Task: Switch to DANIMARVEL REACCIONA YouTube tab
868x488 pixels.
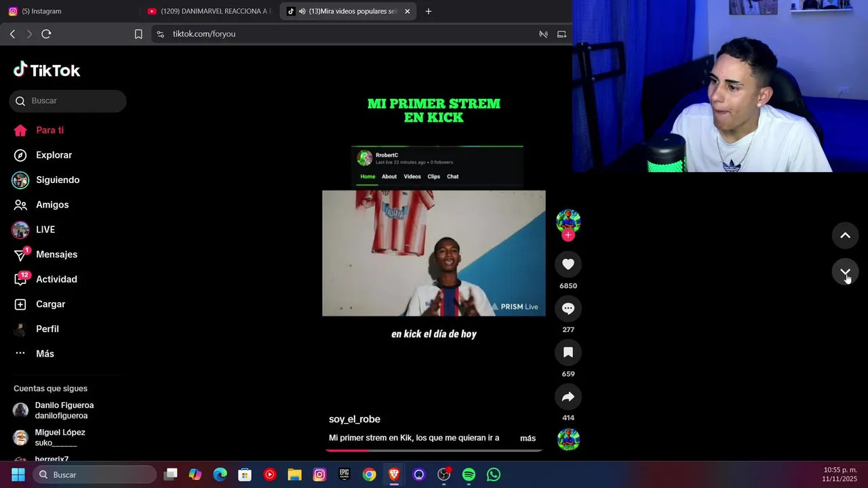Action: (209, 11)
